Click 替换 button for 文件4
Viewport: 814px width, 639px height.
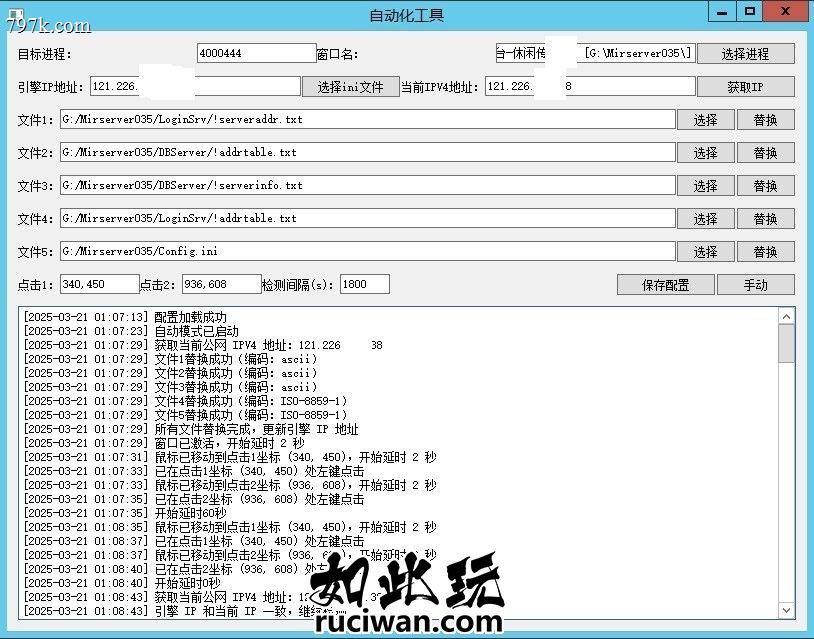tap(766, 219)
